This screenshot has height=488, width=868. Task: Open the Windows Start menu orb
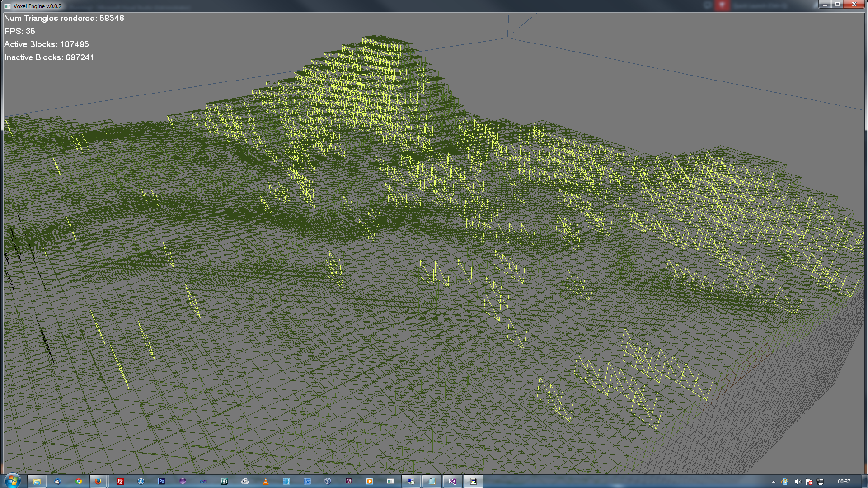[x=12, y=481]
